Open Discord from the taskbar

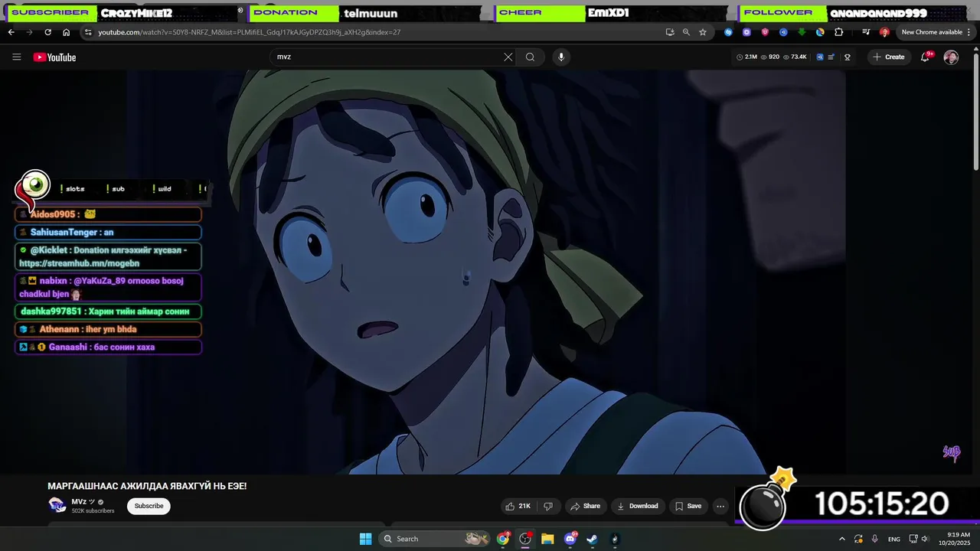[570, 539]
